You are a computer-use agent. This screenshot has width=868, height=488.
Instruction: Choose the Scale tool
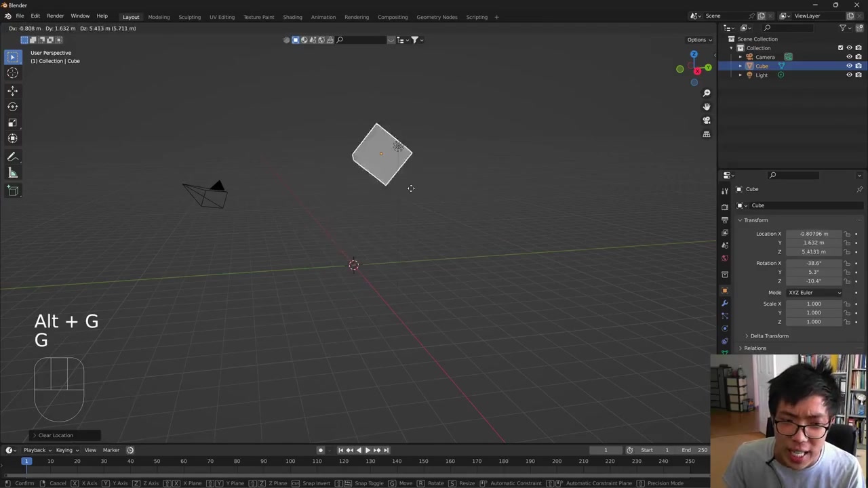pos(12,123)
